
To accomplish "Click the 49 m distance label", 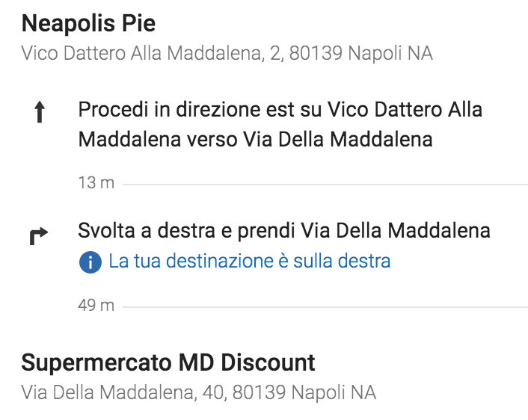I will [96, 305].
